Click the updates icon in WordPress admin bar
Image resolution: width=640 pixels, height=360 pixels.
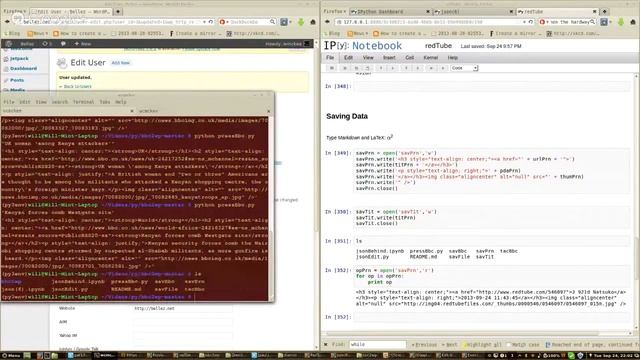[x=47, y=44]
